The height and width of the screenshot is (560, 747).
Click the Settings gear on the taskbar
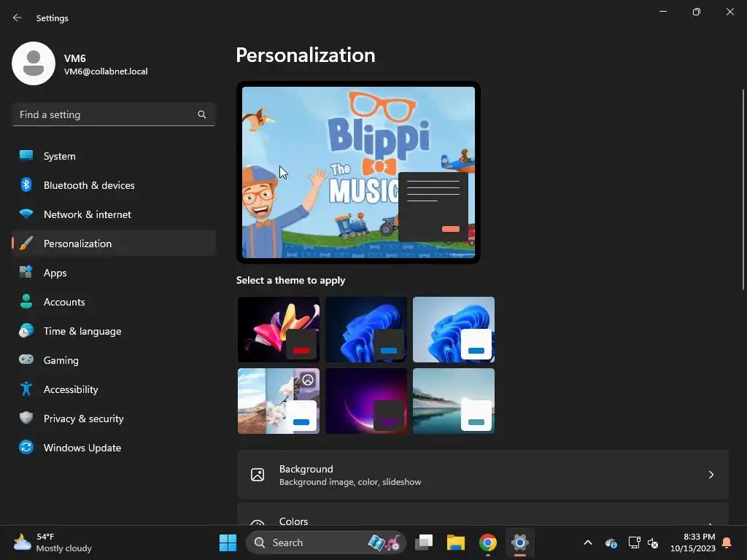[519, 542]
